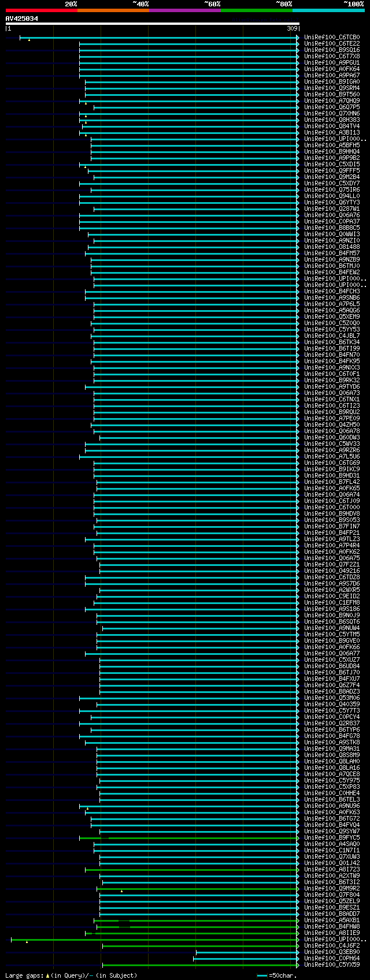Viewport: 370px width, 980px height.
Task: Select label UniRef100_C5WV33
Action: point(332,444)
